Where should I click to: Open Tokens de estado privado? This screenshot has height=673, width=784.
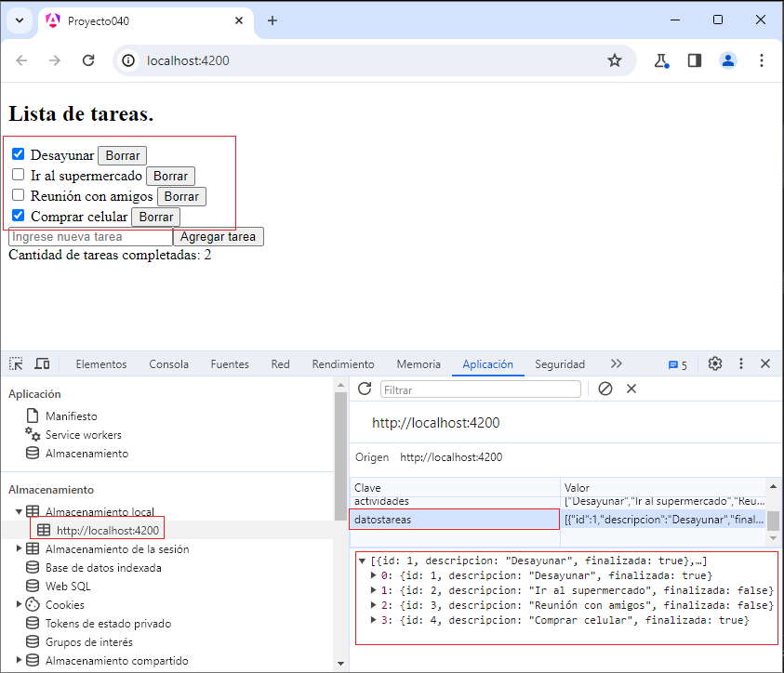coord(108,623)
